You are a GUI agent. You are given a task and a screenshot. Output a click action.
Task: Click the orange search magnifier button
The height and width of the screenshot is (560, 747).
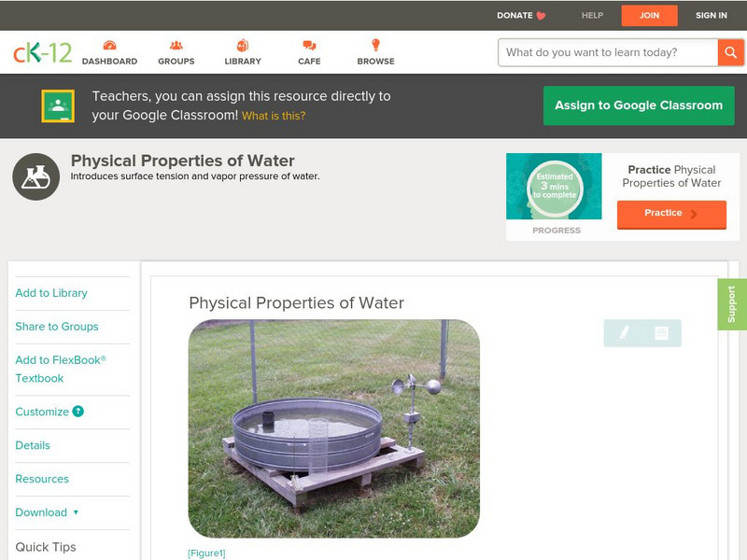click(x=730, y=52)
